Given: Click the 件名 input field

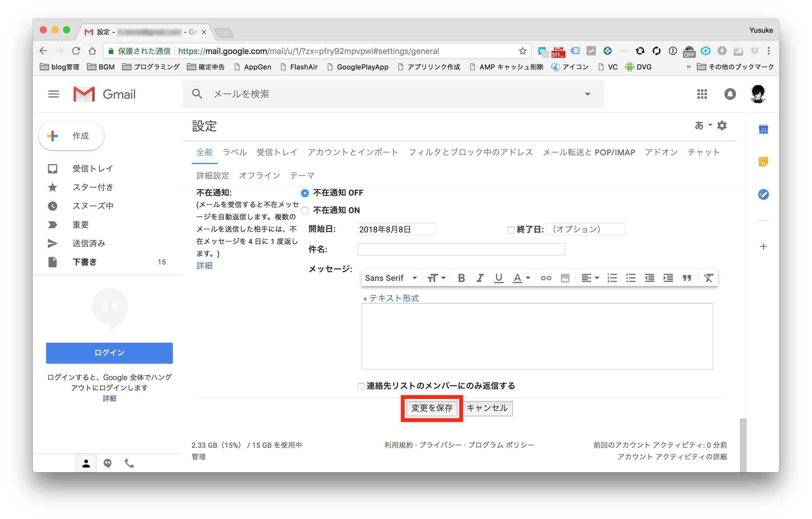Looking at the screenshot, I should (464, 248).
